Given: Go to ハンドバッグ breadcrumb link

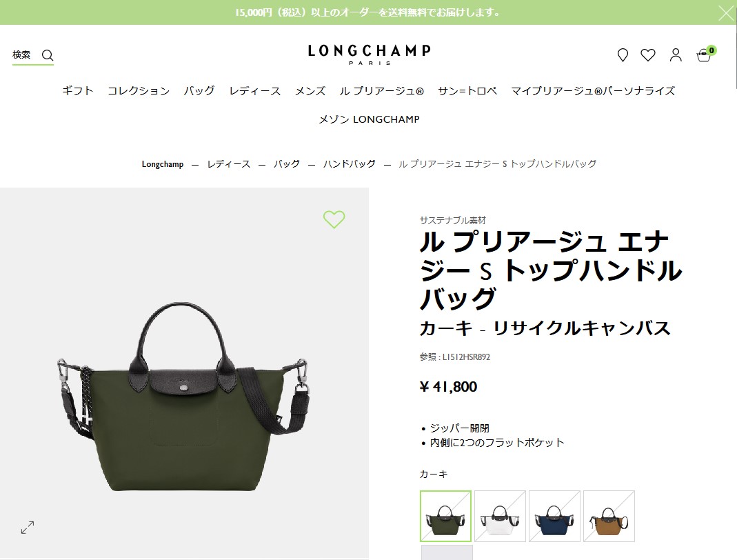Looking at the screenshot, I should pos(350,163).
